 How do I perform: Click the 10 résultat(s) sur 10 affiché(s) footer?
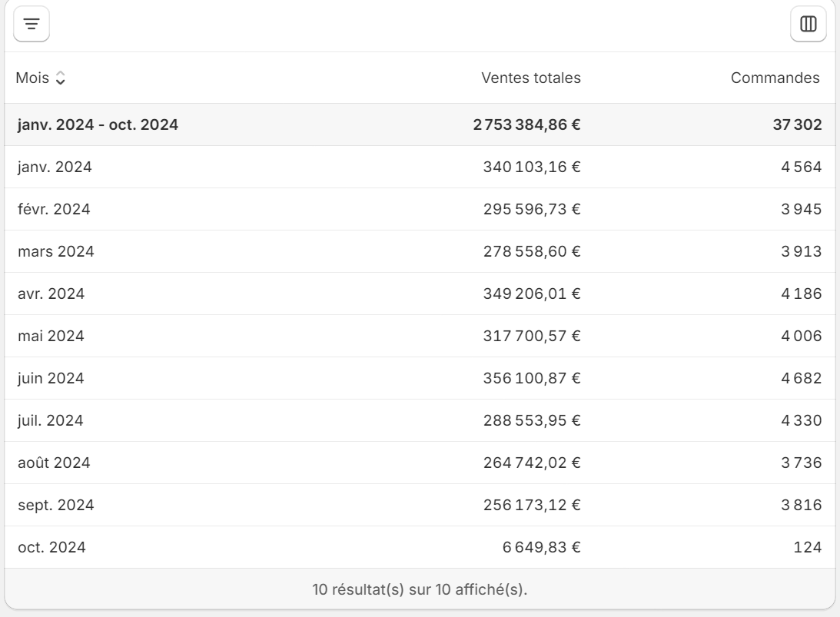point(420,589)
